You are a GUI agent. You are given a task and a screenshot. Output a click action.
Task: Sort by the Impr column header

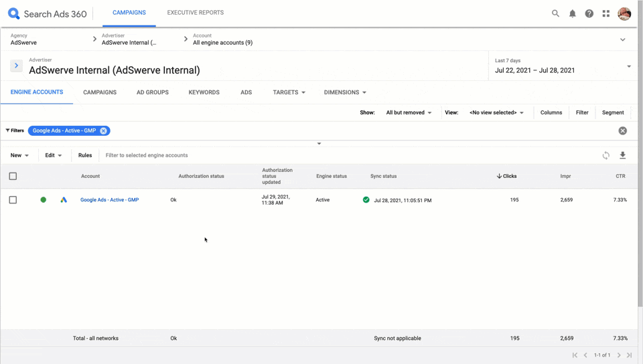click(565, 176)
